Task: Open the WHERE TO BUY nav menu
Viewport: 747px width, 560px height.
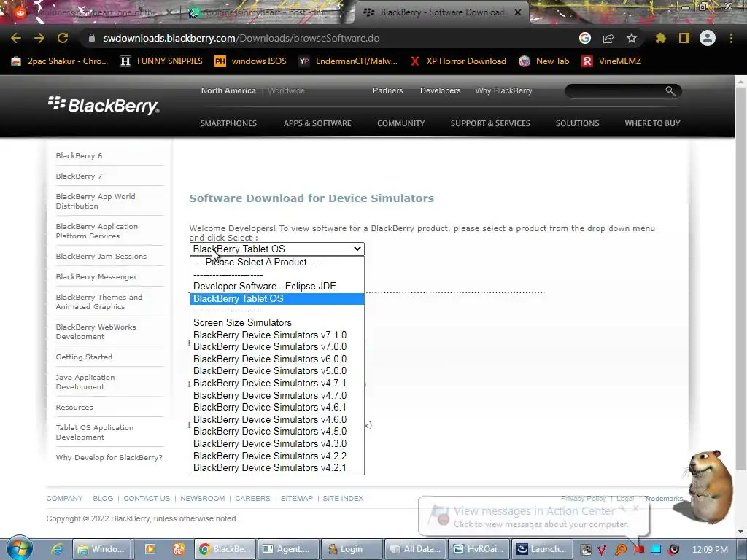Action: click(x=652, y=123)
